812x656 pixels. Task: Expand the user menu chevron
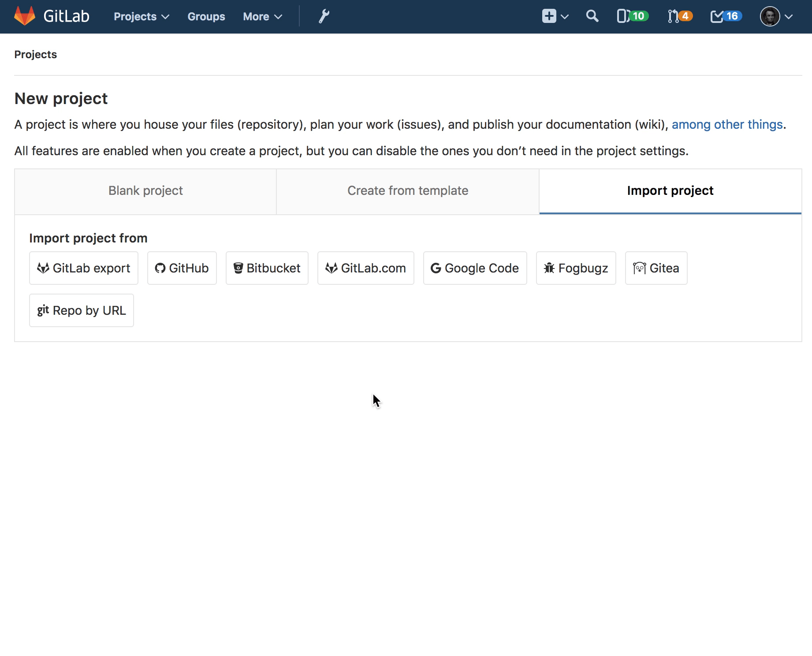789,17
